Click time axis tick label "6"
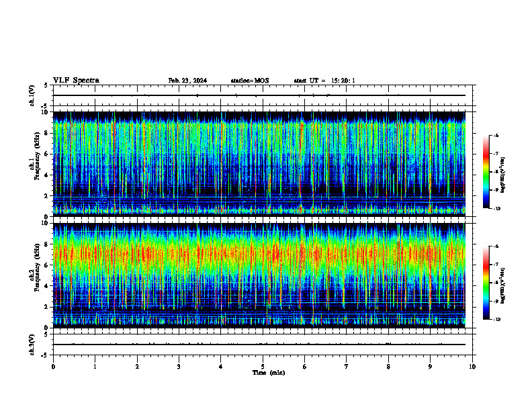The width and height of the screenshot is (532, 411). pos(305,367)
